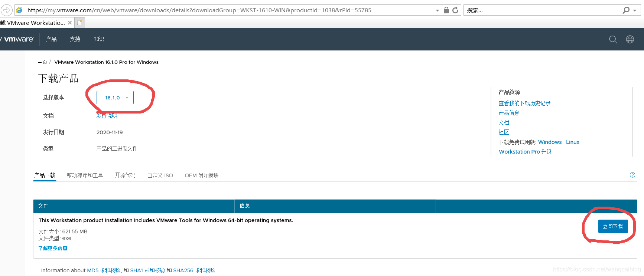Viewport: 644px width, 276px height.
Task: Open the 16.1.0 version dropdown
Action: 115,98
